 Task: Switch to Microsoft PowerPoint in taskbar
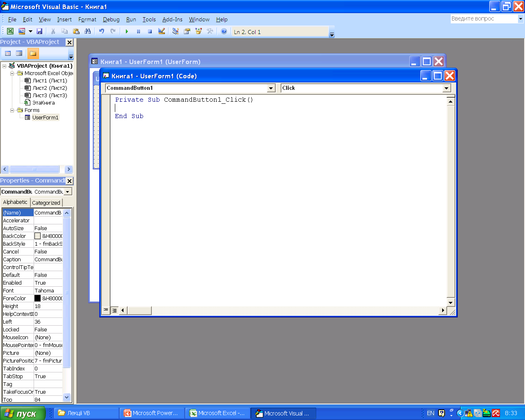tap(151, 413)
